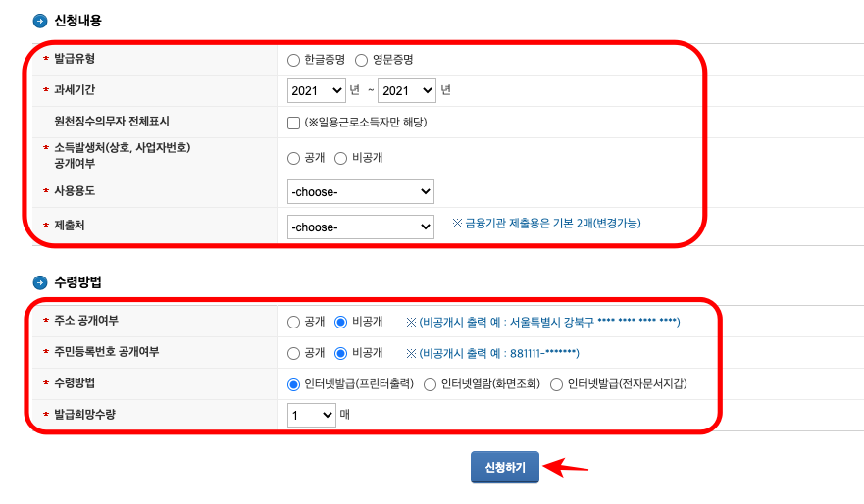The image size is (864, 504).
Task: Check 원천징수의무자 전체표시 checkbox
Action: click(293, 123)
